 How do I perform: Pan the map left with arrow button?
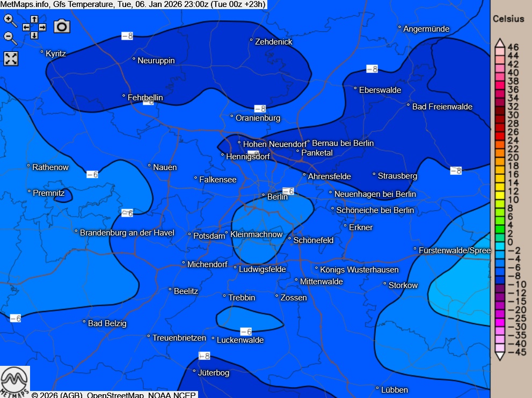[26, 27]
